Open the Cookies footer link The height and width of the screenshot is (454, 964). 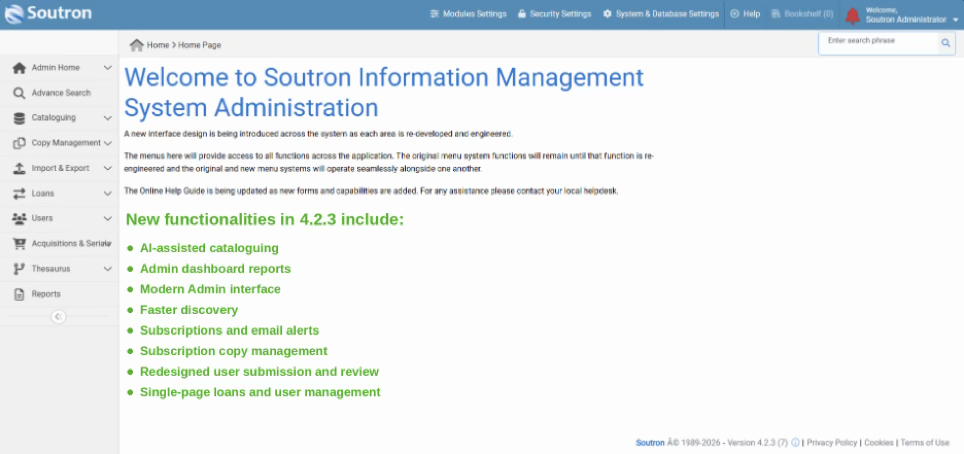879,443
